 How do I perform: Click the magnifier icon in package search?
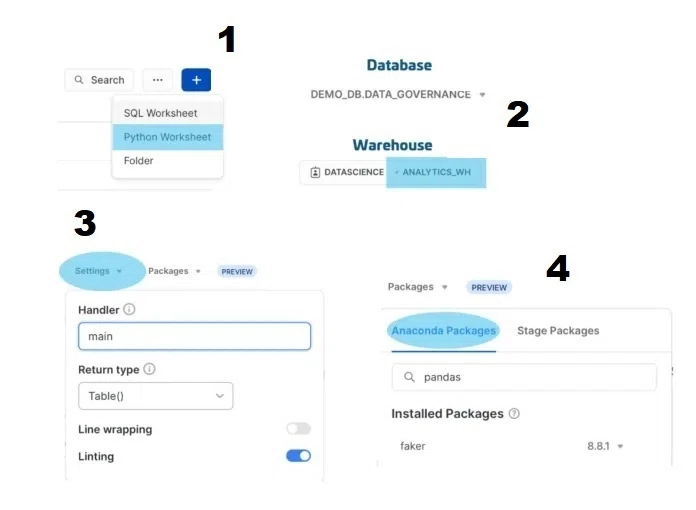409,377
